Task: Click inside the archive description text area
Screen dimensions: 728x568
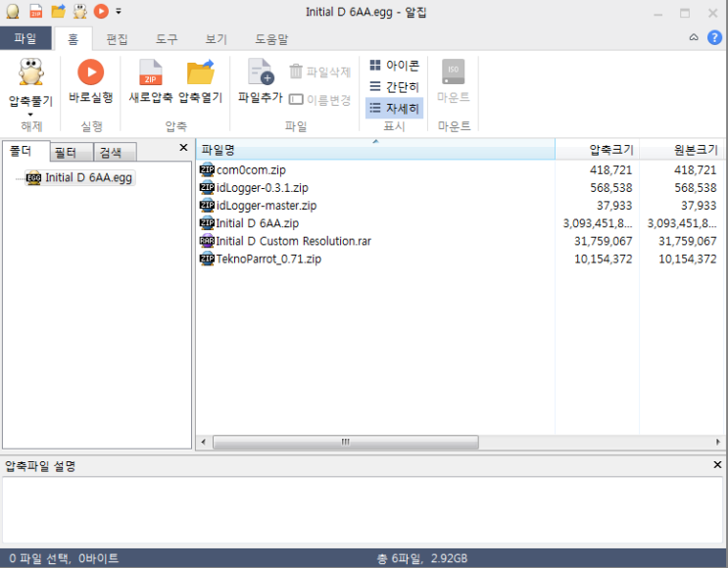Action: pos(363,509)
